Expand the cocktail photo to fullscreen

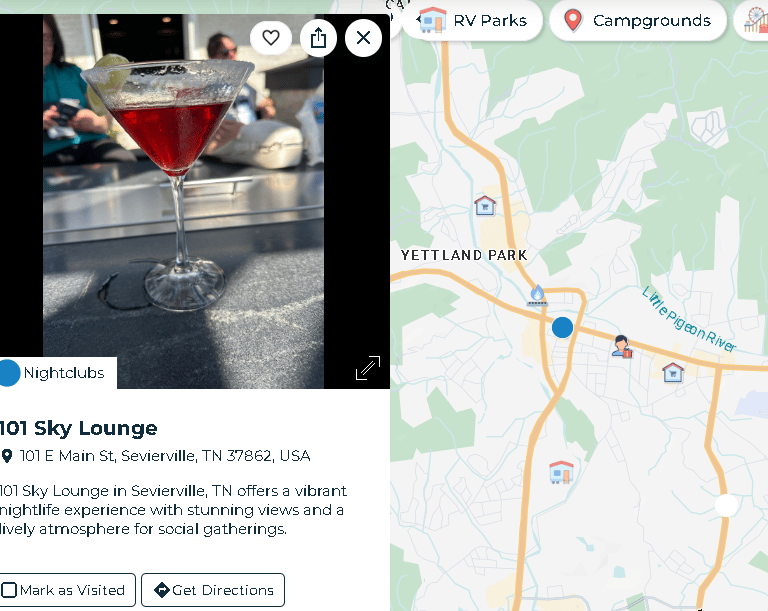click(368, 368)
